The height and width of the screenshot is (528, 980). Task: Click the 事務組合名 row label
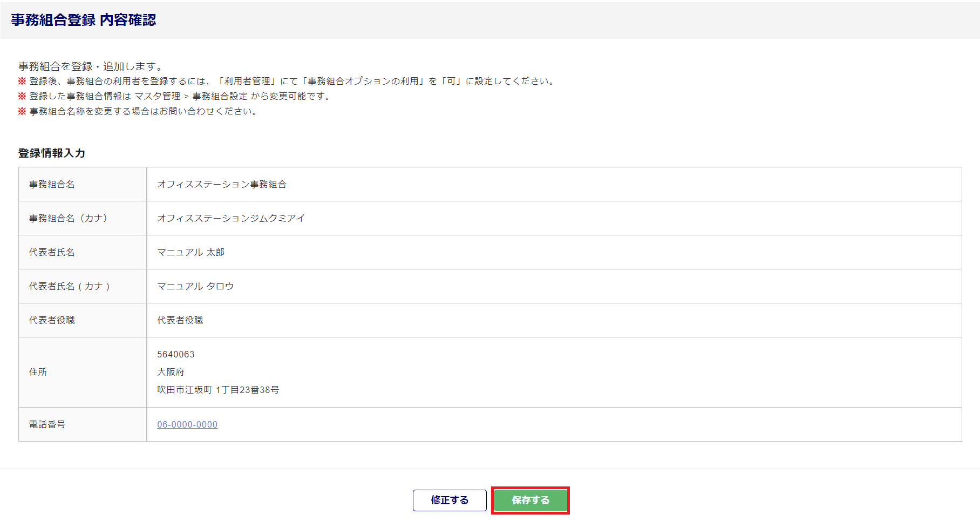coord(52,184)
